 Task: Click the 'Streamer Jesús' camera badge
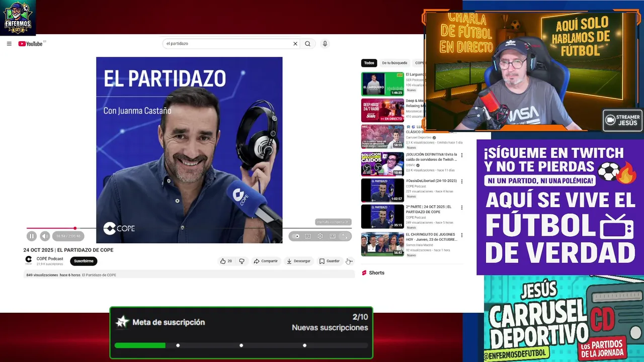[x=623, y=120]
